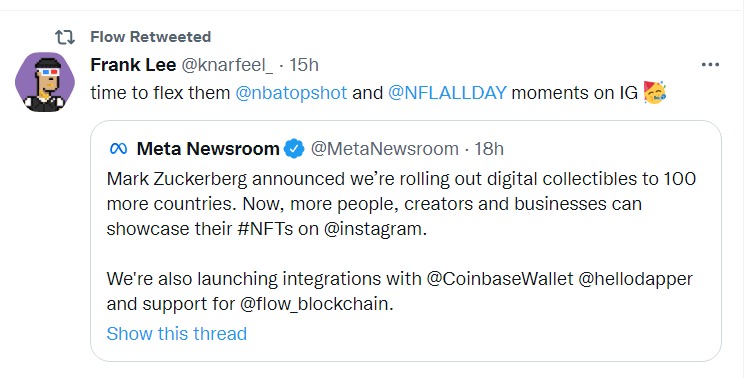Click the @MetaNewsroom handle
This screenshot has width=749, height=378.
(385, 149)
